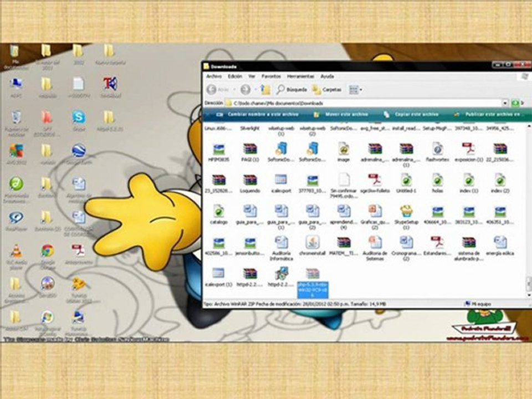Select the highlighted php-5.3 zip archive
This screenshot has height=399, width=532.
point(313,282)
